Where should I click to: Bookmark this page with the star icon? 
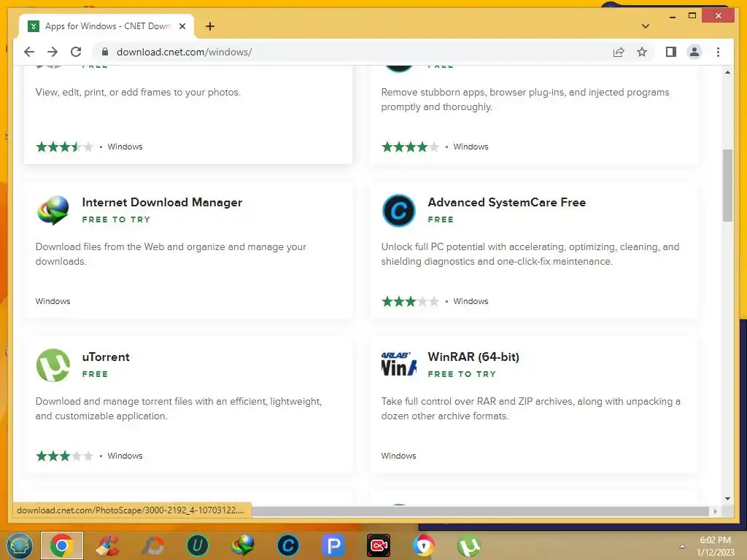point(642,52)
